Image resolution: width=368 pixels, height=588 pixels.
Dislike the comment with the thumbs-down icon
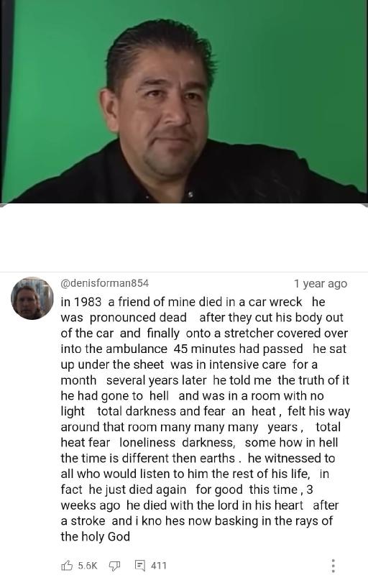[x=114, y=566]
